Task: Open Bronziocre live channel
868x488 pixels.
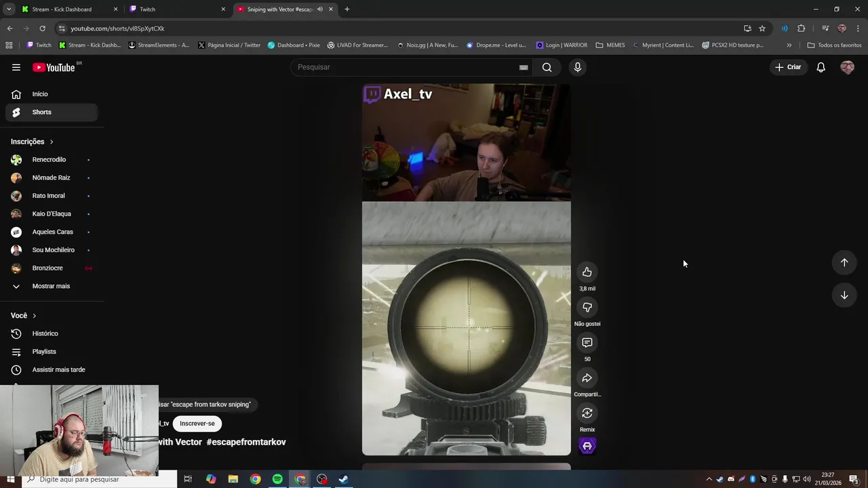Action: click(52, 268)
